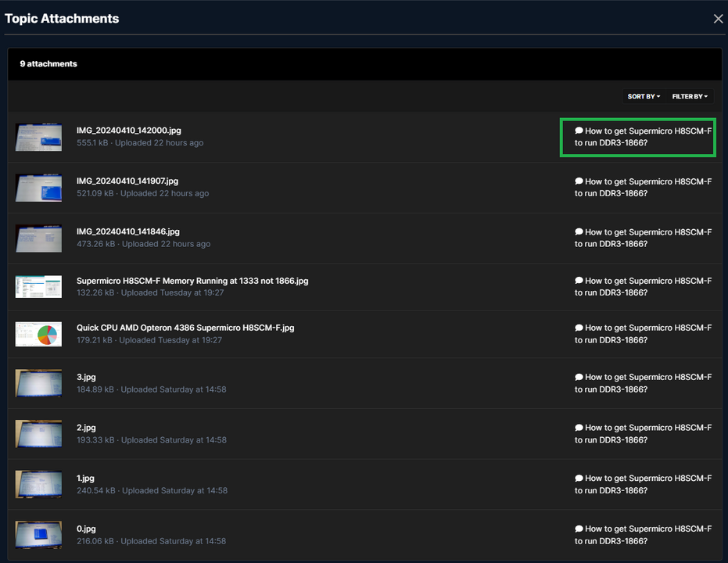View thumbnail for IMG_20240410_141846.jpg

(x=38, y=238)
